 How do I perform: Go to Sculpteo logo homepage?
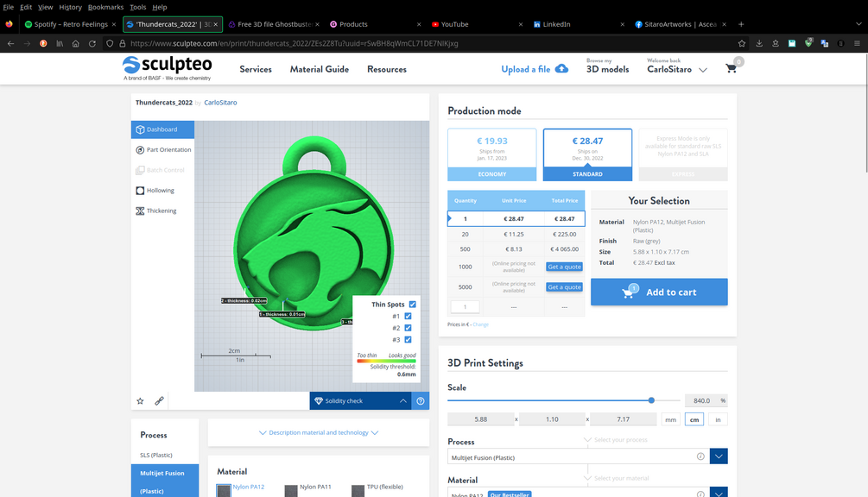coord(168,68)
